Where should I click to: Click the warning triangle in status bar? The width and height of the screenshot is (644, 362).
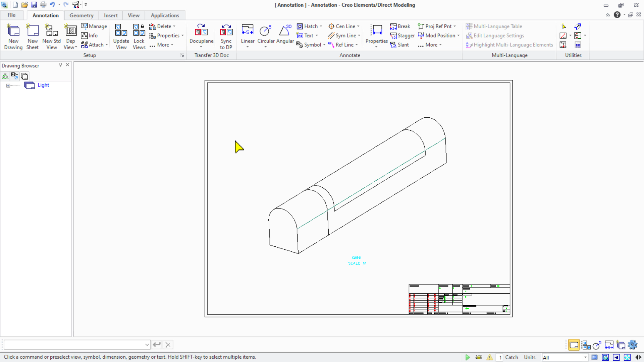[490, 358]
